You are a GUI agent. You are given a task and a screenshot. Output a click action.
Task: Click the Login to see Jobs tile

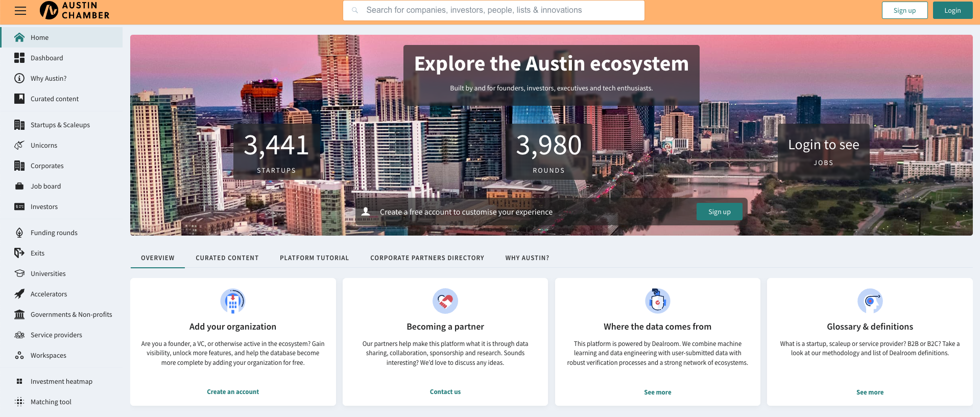pyautogui.click(x=824, y=152)
